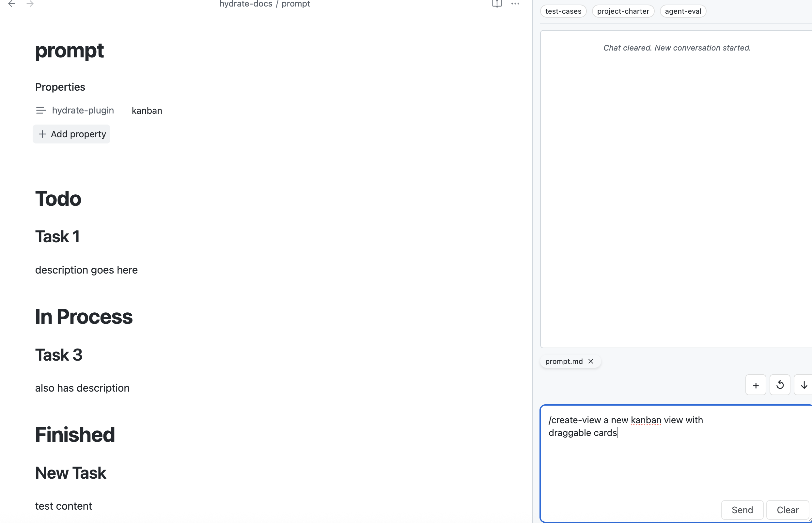
Task: Start a new chat with the plus icon
Action: coord(755,385)
